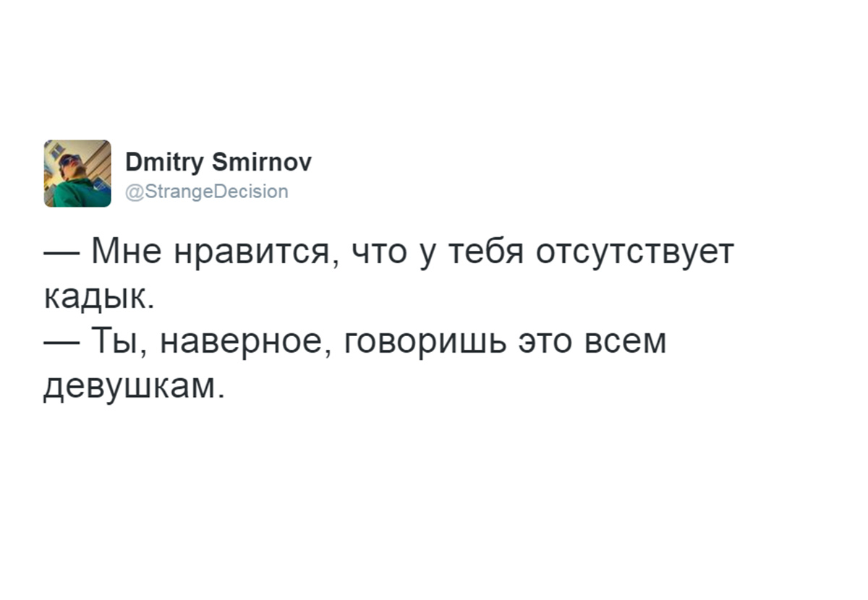Open the @StrangeDecision handle link

pos(207,192)
